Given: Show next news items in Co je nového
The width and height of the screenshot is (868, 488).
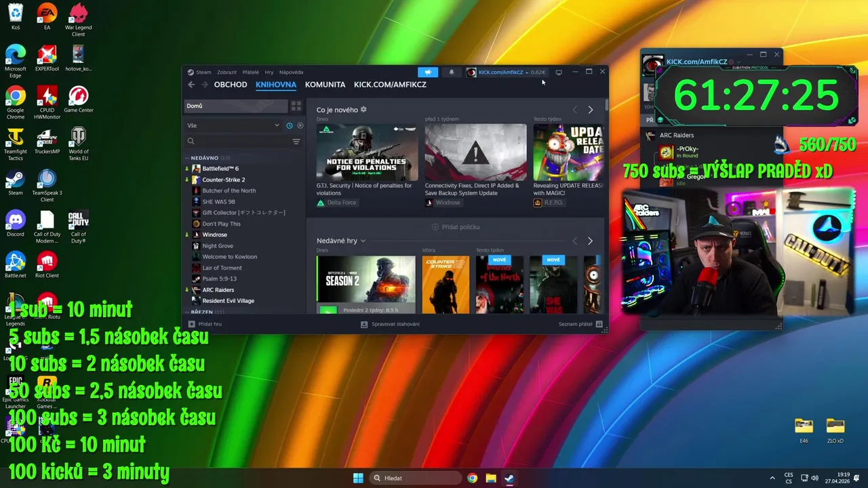Looking at the screenshot, I should click(x=590, y=110).
